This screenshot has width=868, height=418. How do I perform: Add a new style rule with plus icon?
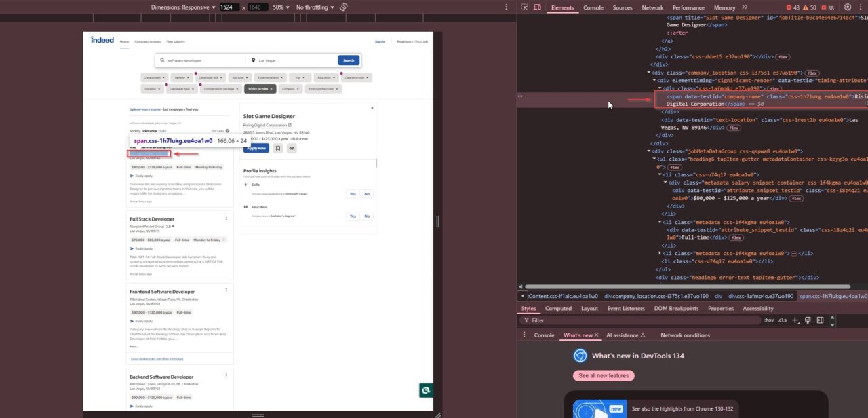(796, 320)
